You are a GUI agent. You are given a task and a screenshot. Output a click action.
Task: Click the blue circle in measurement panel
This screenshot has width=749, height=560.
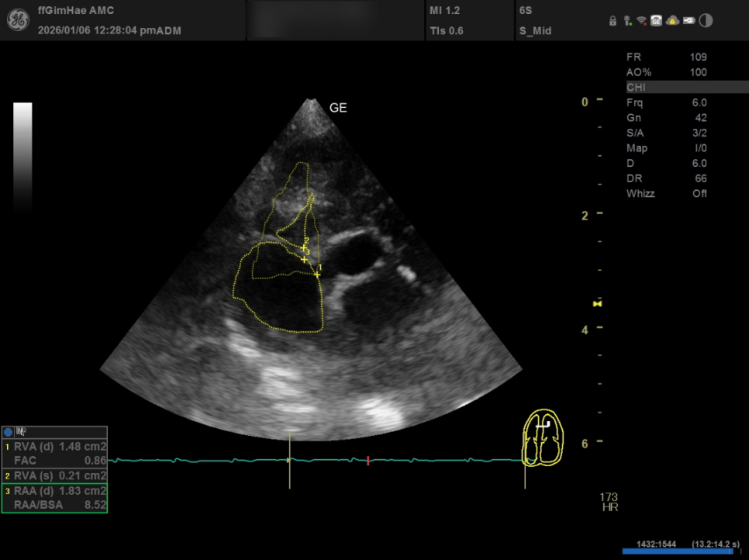click(9, 432)
